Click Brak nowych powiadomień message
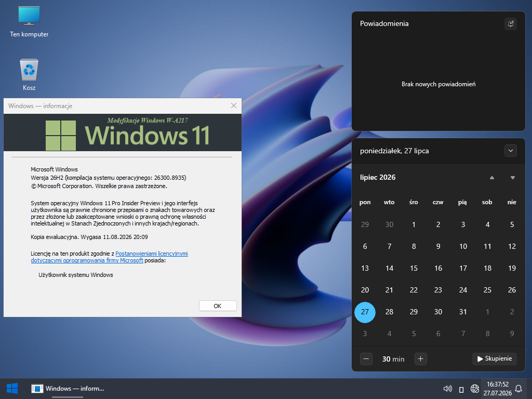 (x=438, y=84)
